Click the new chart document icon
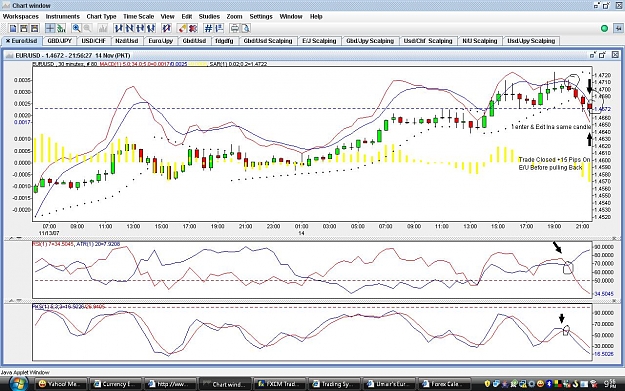Viewport: 625px width, 391px height. (13, 28)
